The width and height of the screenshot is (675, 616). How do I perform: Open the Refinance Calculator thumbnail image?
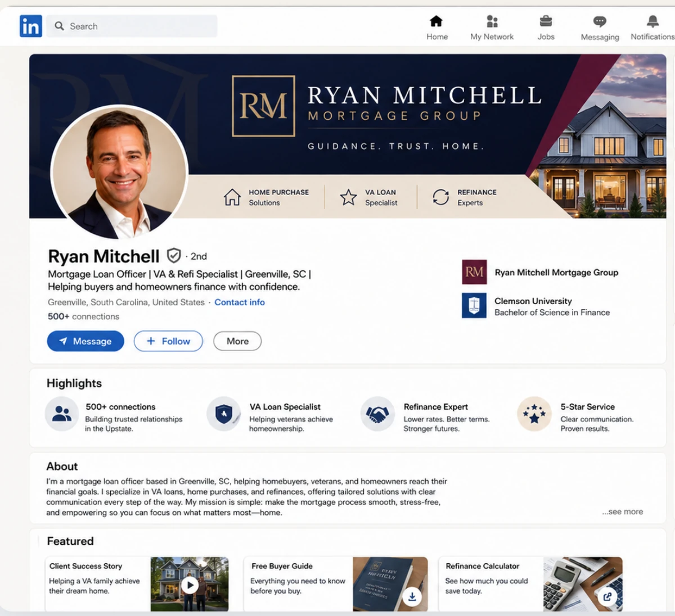click(x=583, y=584)
